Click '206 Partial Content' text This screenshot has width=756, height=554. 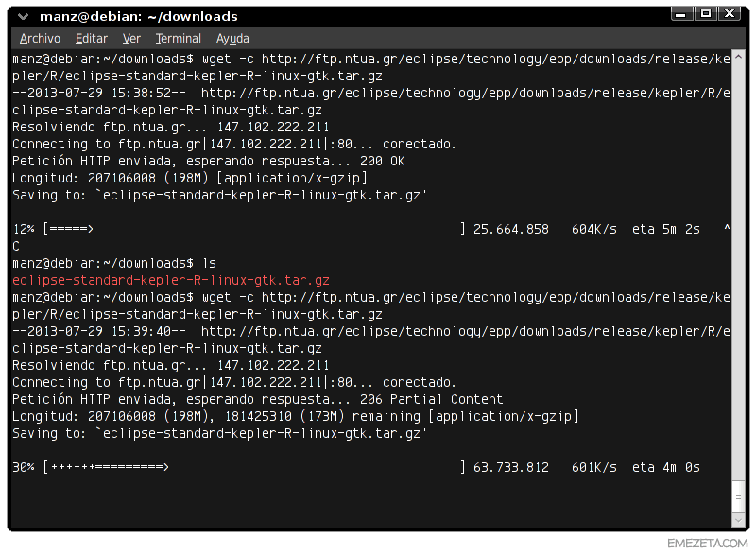tap(431, 399)
